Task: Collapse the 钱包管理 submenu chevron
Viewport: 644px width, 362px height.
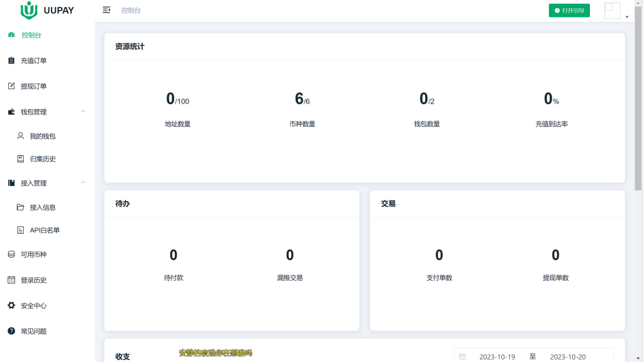Action: pyautogui.click(x=83, y=112)
